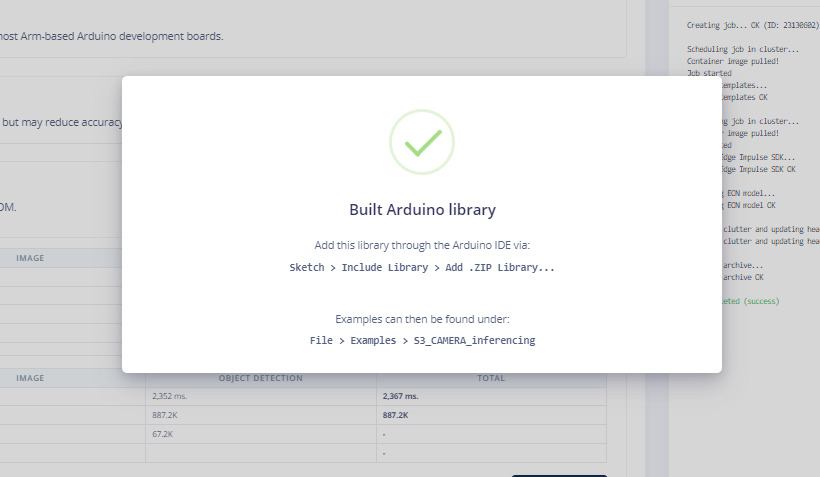This screenshot has height=477, width=820.
Task: Click the 'Scheduling job in cluster...' log line
Action: point(742,49)
